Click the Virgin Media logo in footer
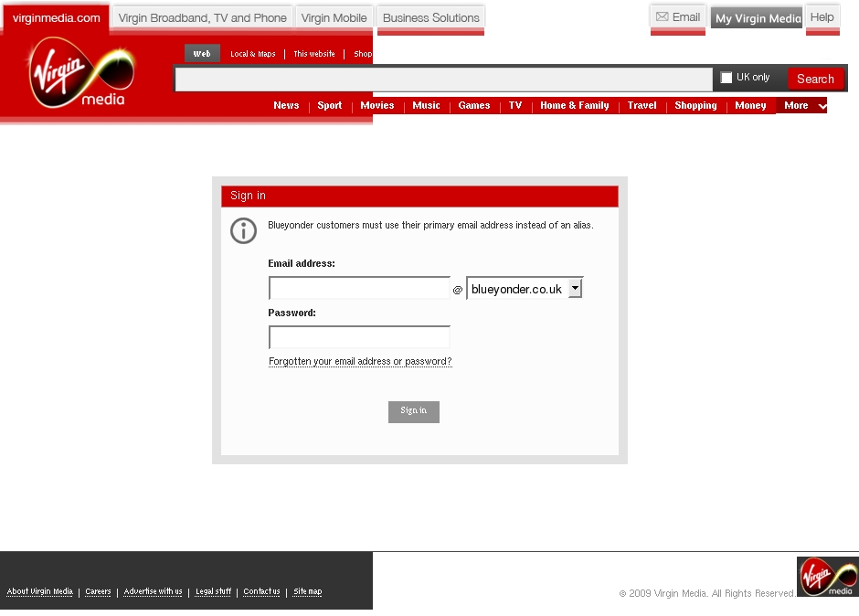 click(828, 577)
